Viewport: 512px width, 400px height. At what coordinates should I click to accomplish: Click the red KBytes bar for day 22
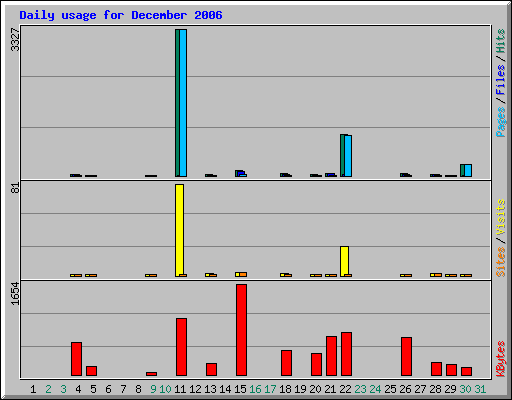[346, 354]
